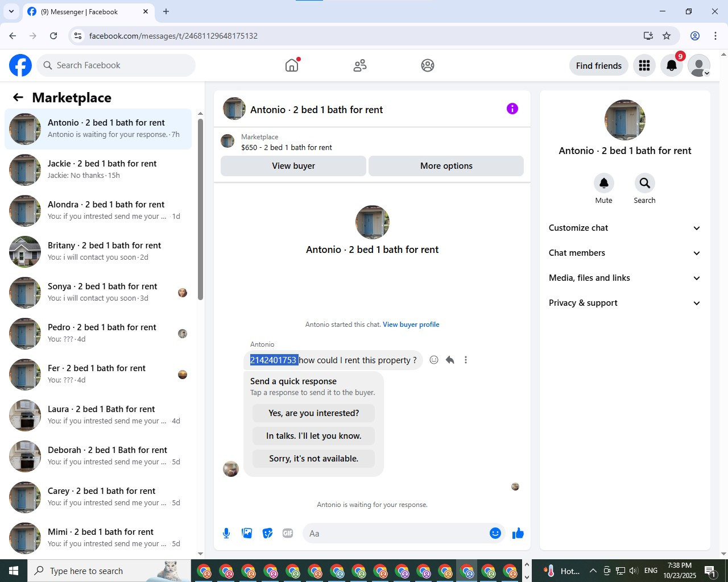The height and width of the screenshot is (582, 728).
Task: Click the listing thumbnail beside $650 price
Action: [227, 141]
